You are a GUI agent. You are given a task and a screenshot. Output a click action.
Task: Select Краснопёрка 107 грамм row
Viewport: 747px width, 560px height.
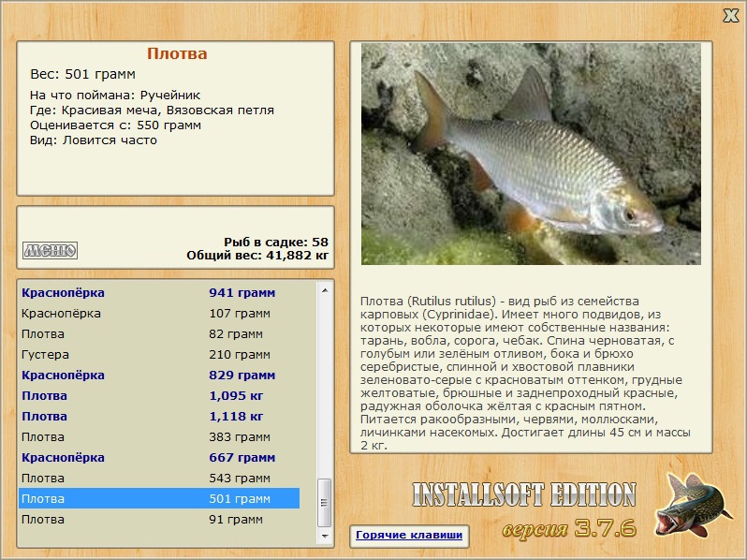tap(159, 313)
